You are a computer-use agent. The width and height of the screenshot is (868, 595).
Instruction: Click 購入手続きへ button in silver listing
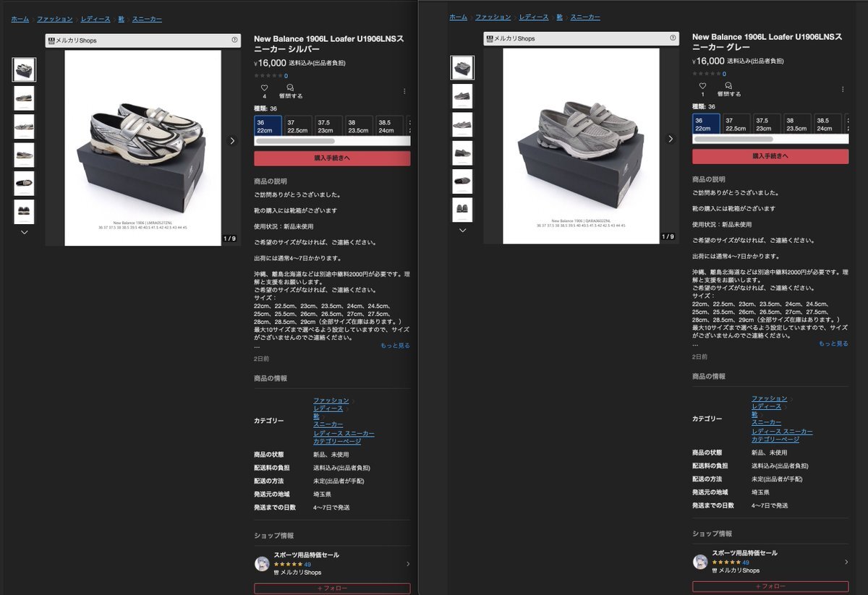(x=332, y=158)
